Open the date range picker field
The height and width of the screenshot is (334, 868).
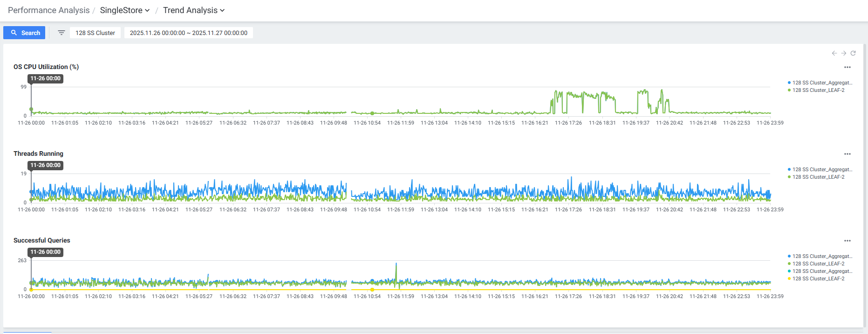pos(188,33)
